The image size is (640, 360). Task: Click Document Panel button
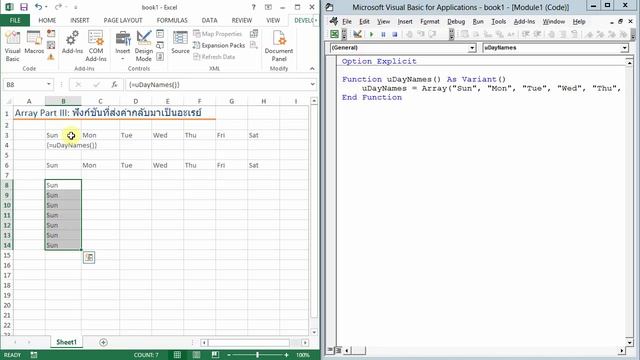click(279, 46)
